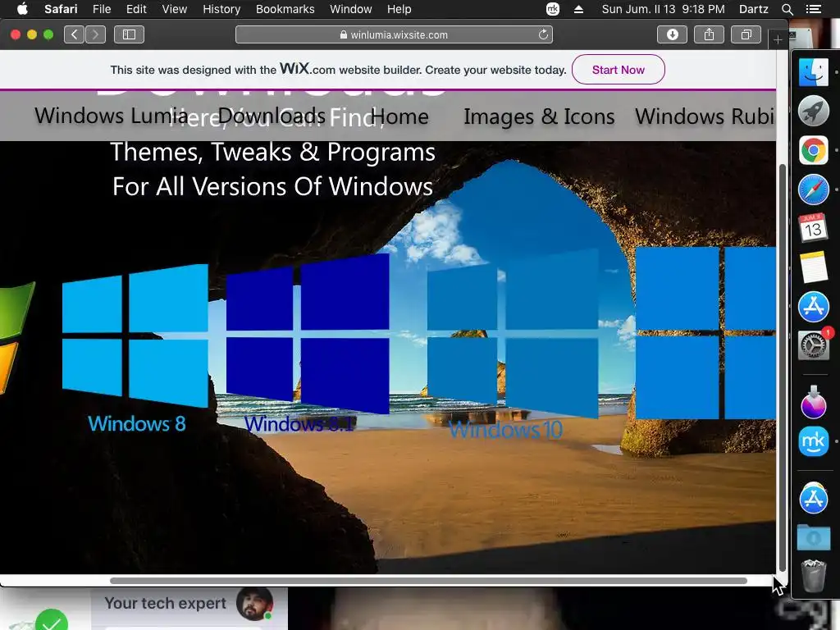The width and height of the screenshot is (840, 630).
Task: Click the Windows 8.1 text label
Action: [x=299, y=424]
